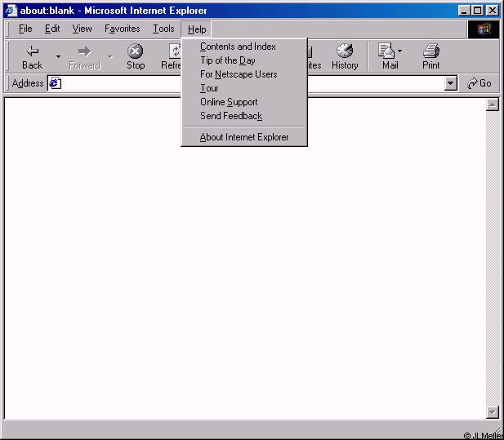Maximize the Internet Explorer window
Viewport: 504px width, 440px height.
pyautogui.click(x=477, y=11)
